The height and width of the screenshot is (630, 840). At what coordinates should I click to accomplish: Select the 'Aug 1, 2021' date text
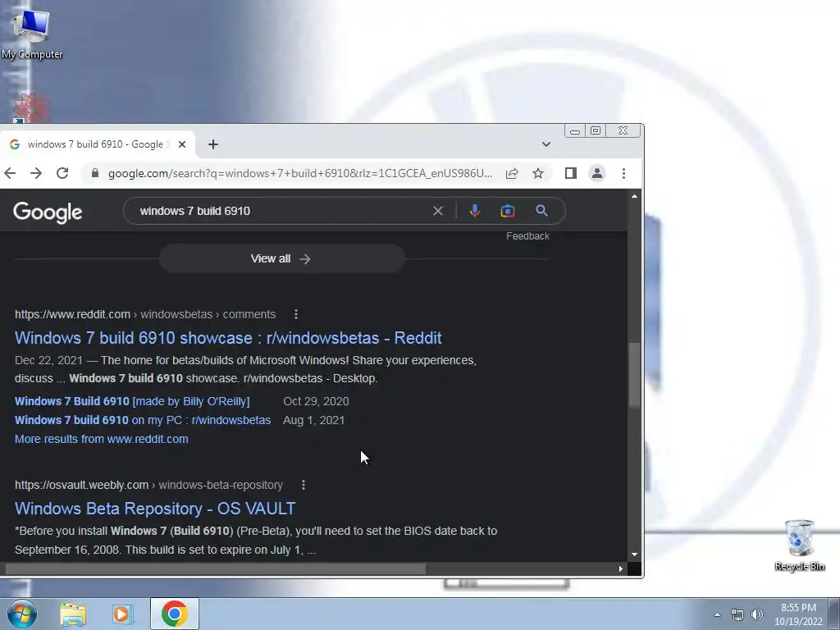click(314, 420)
